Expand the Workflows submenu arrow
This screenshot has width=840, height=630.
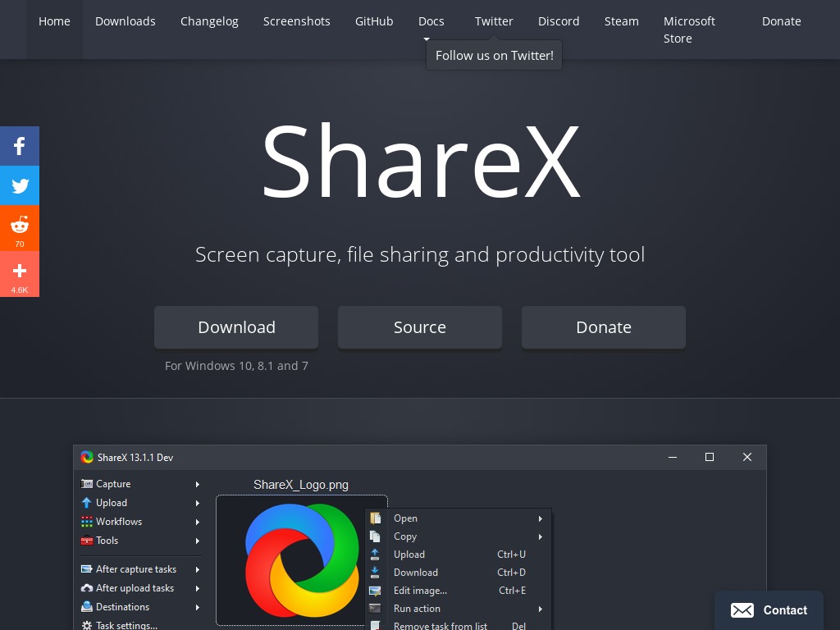point(198,522)
